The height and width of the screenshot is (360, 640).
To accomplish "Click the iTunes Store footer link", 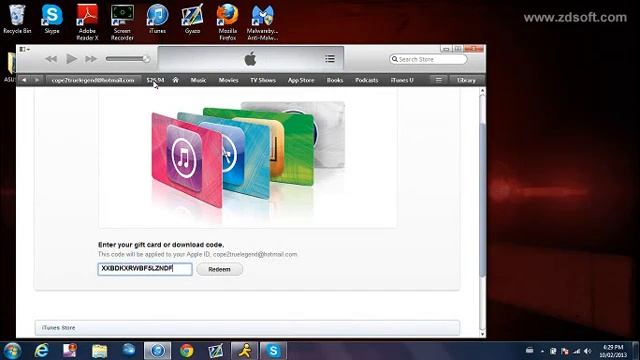I will tap(58, 328).
